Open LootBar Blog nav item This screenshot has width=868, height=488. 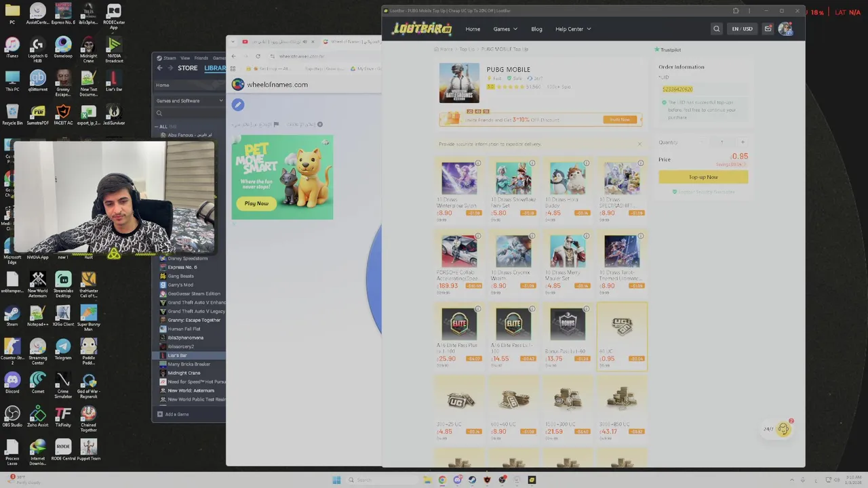tap(536, 29)
